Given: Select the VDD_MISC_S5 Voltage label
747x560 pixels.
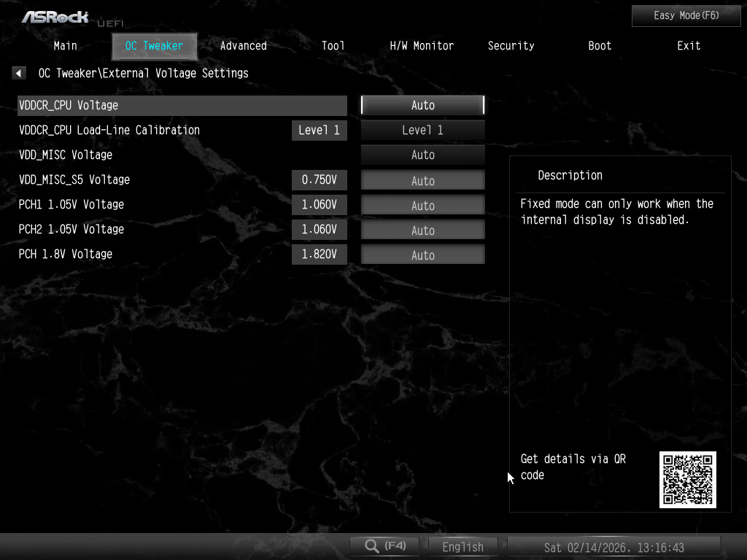Looking at the screenshot, I should 74,179.
